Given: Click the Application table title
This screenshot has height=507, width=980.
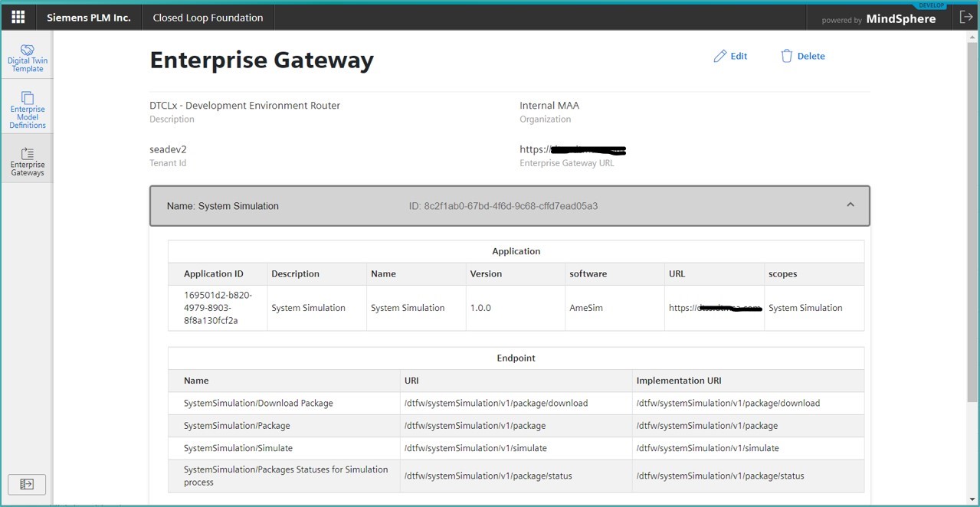Looking at the screenshot, I should [x=516, y=251].
